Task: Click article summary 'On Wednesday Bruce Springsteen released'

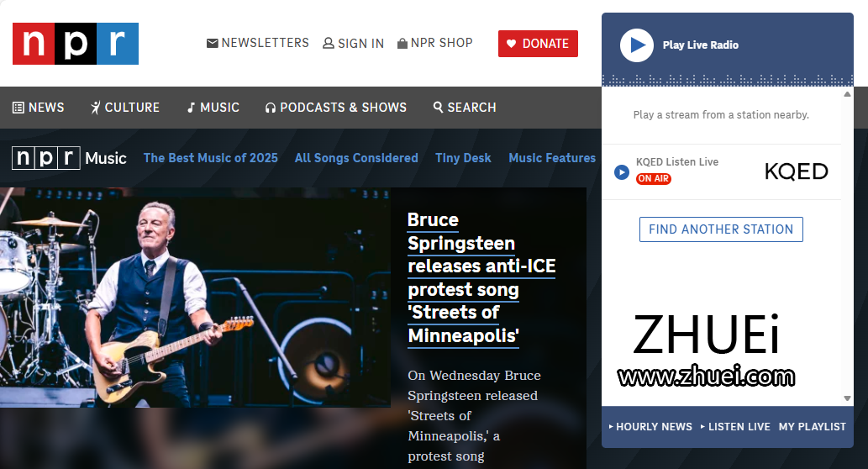Action: point(474,386)
